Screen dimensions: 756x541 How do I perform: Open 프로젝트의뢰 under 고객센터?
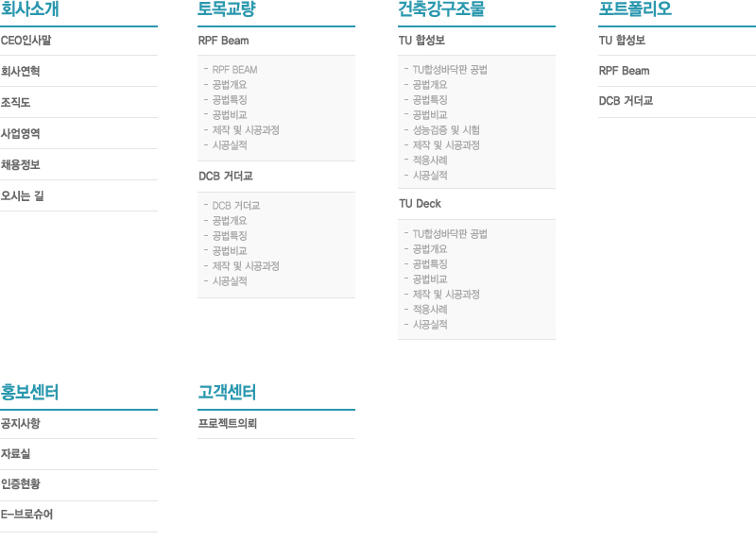pyautogui.click(x=227, y=424)
